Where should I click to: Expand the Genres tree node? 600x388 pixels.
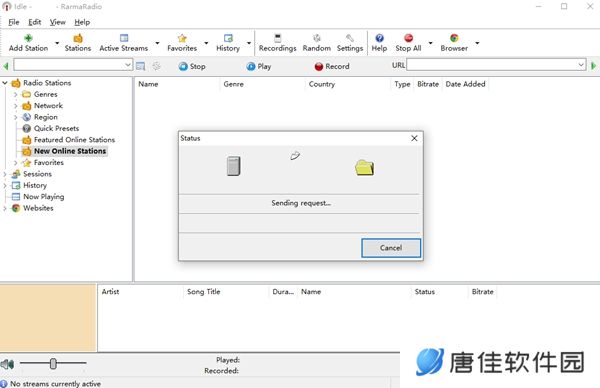pos(15,94)
